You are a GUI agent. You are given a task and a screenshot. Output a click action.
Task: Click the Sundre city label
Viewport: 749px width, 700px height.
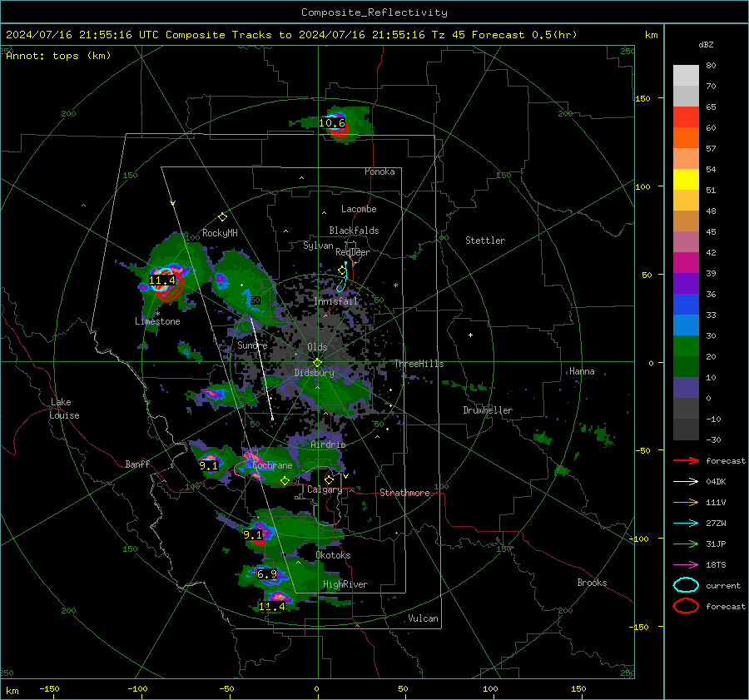[x=252, y=345]
